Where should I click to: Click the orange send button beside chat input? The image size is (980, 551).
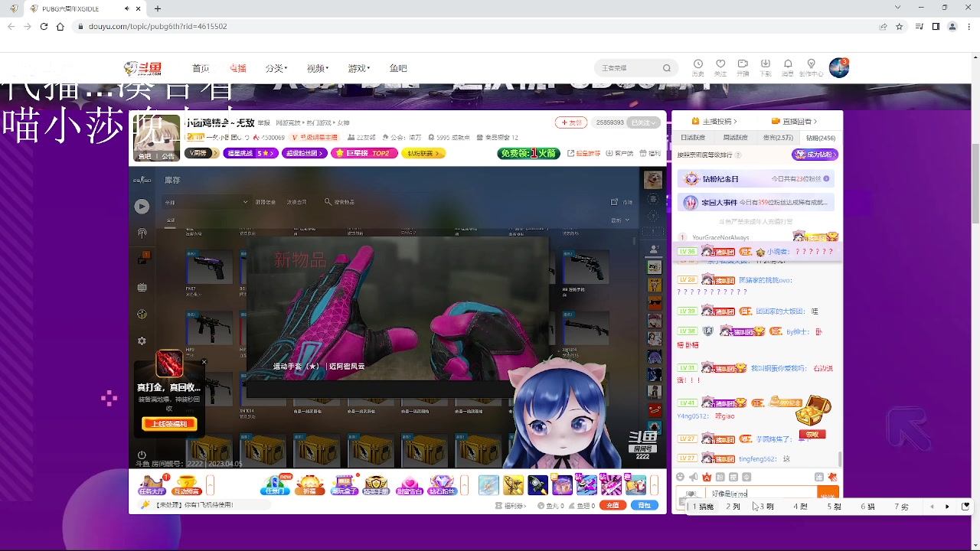coord(828,494)
